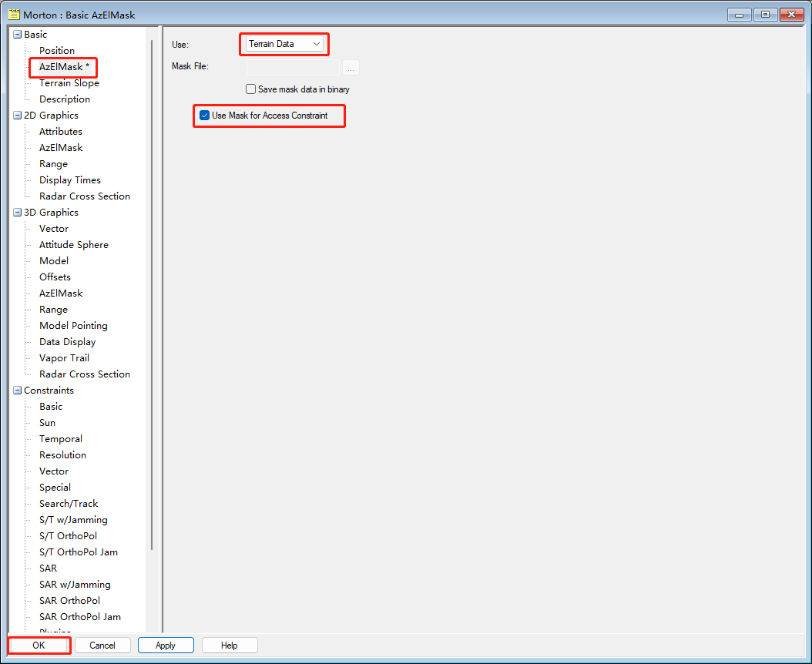The image size is (812, 664).
Task: Select Vapor Trail under 3D Graphics
Action: pos(63,357)
